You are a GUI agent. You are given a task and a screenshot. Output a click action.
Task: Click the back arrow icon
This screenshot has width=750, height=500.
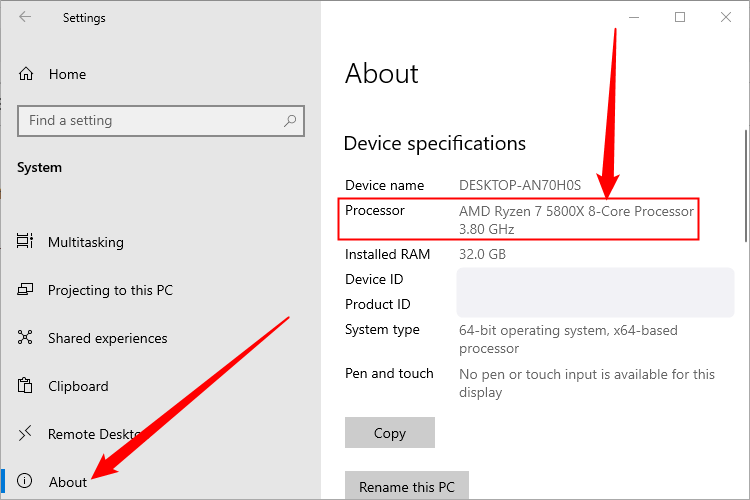pos(25,17)
